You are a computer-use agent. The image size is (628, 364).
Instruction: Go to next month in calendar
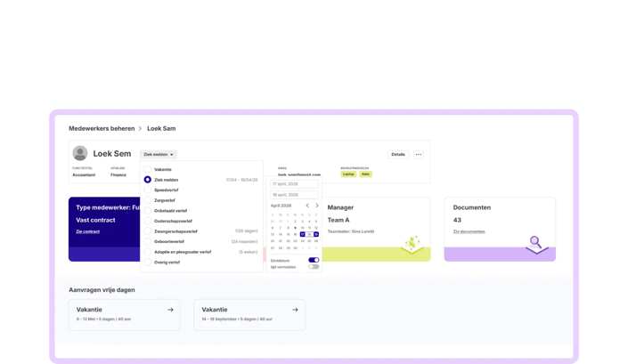pos(317,206)
